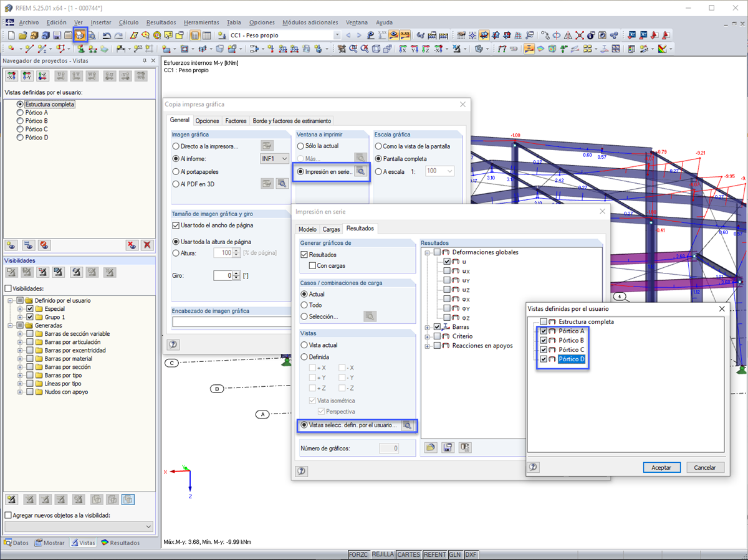Click the Redo arrow in toolbar

[x=118, y=36]
